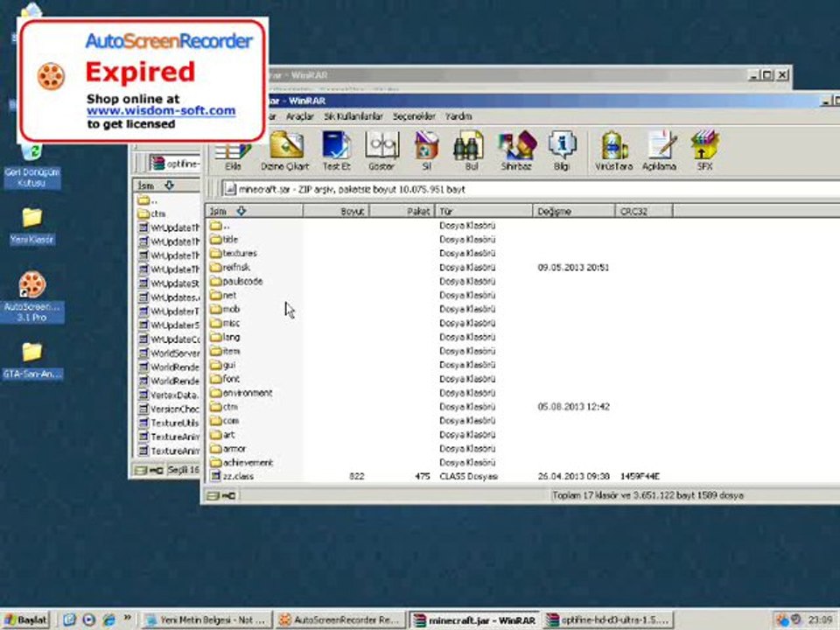
Task: Select the lang folder
Action: pos(225,337)
